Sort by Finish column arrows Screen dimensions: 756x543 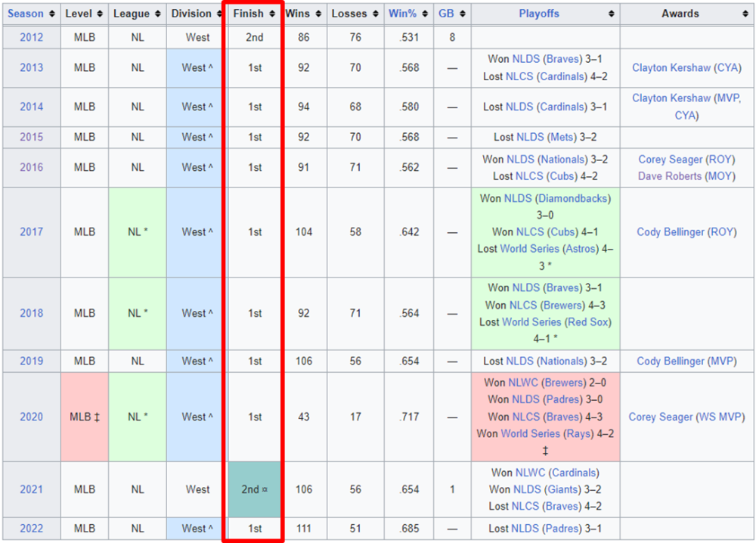[x=272, y=14]
